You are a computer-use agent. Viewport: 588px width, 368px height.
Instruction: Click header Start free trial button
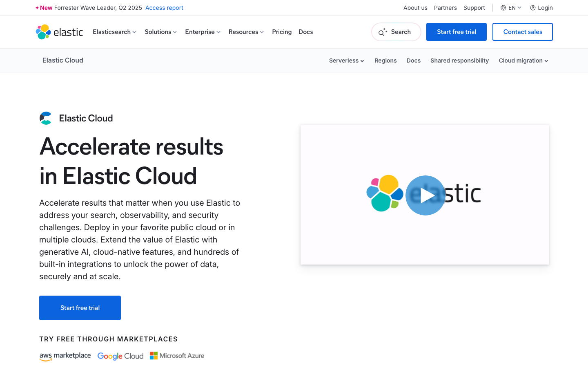pyautogui.click(x=457, y=32)
